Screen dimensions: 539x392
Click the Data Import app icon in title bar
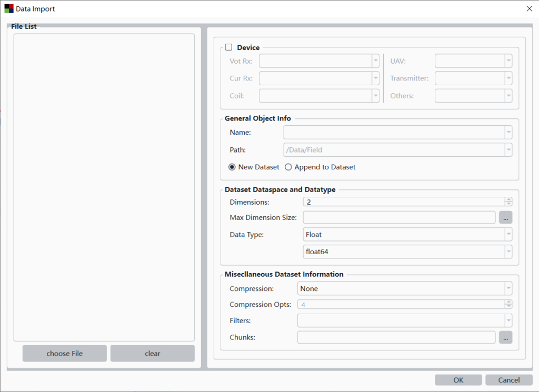click(x=9, y=8)
